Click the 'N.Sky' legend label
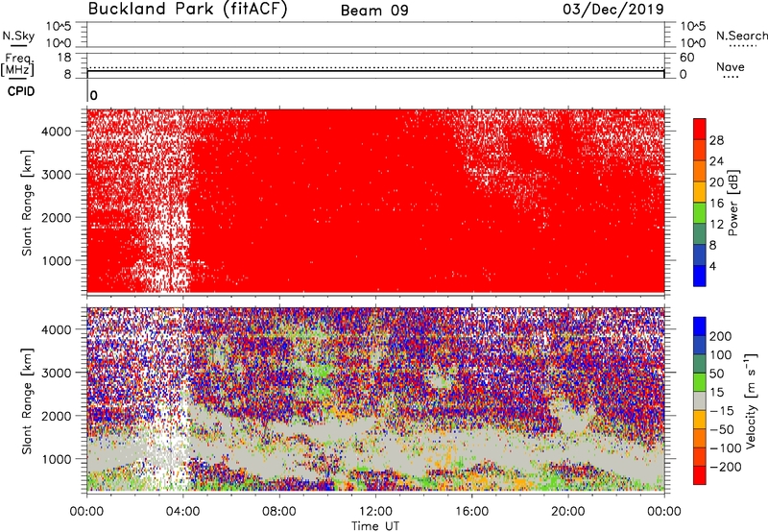This screenshot has width=768, height=532. (x=18, y=36)
